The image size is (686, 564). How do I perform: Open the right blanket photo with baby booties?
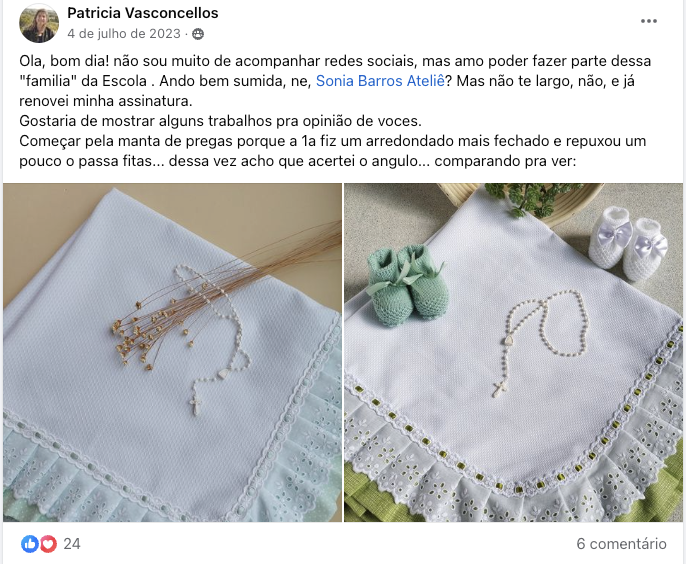(513, 352)
